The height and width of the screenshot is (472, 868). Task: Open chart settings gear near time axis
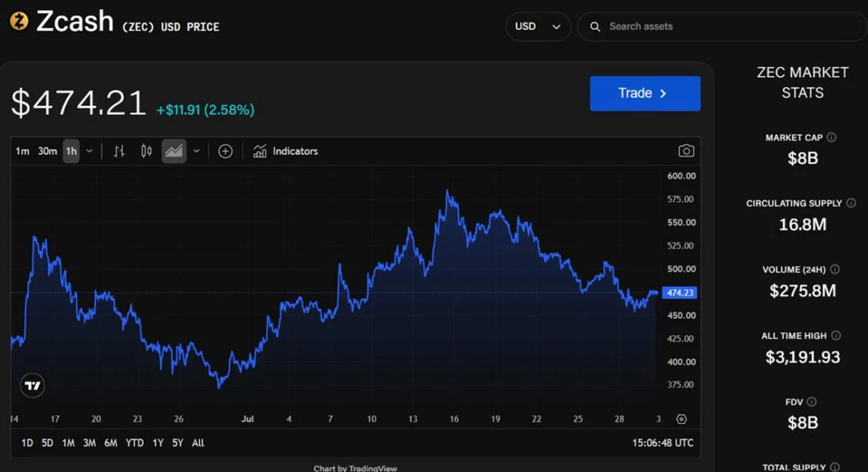click(681, 419)
